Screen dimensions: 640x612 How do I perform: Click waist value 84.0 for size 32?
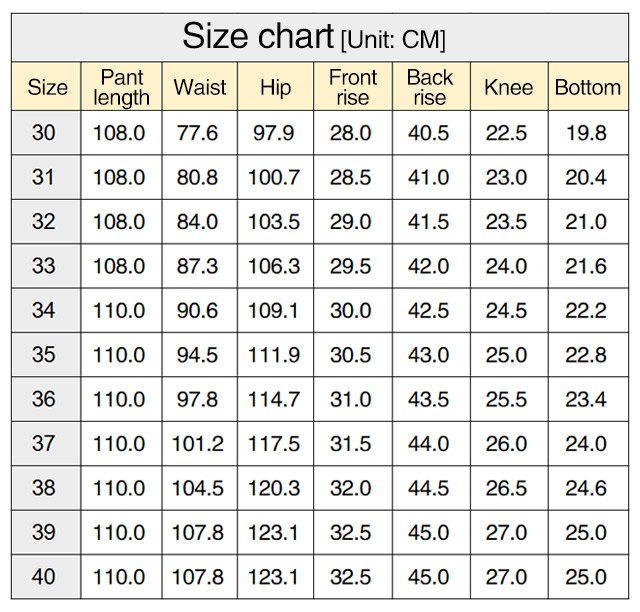197,222
